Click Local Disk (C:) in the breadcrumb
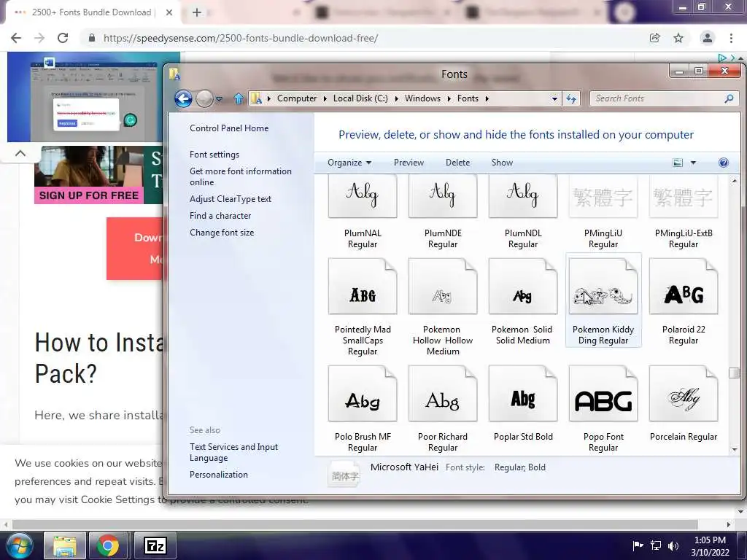The image size is (747, 560). (360, 98)
